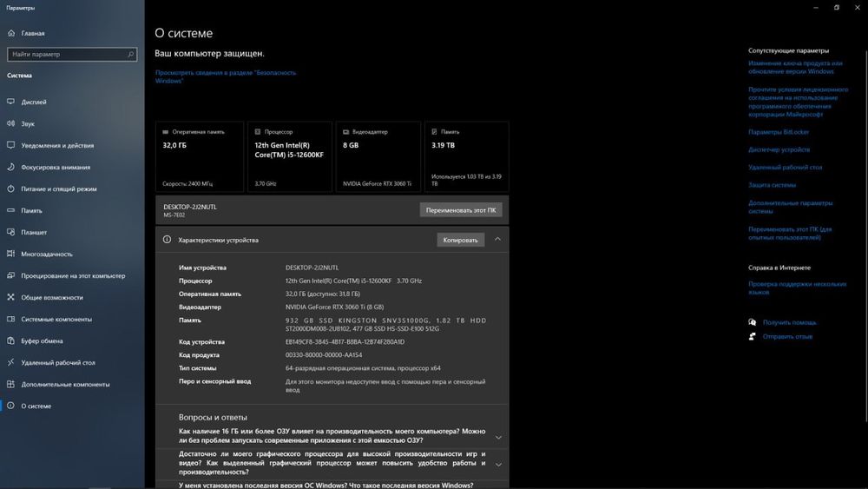Click the search magnifier icon in Найти параметр
Image resolution: width=868 pixels, height=489 pixels.
131,54
